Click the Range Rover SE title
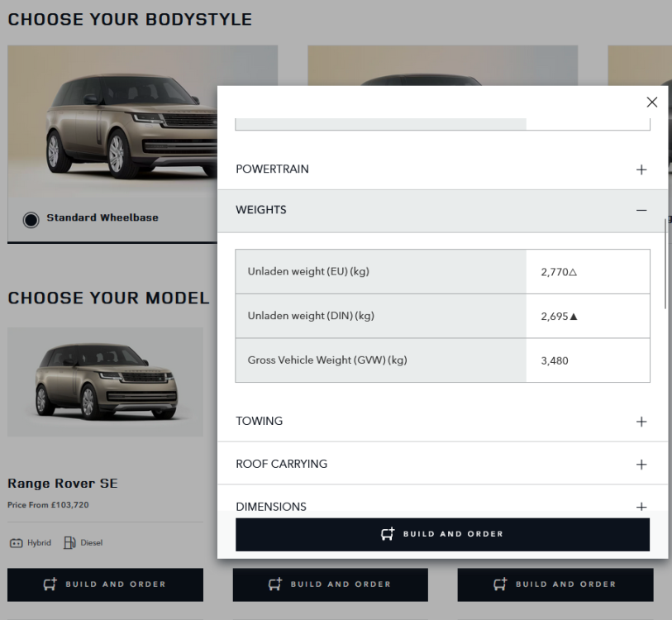This screenshot has height=620, width=672. [x=63, y=484]
